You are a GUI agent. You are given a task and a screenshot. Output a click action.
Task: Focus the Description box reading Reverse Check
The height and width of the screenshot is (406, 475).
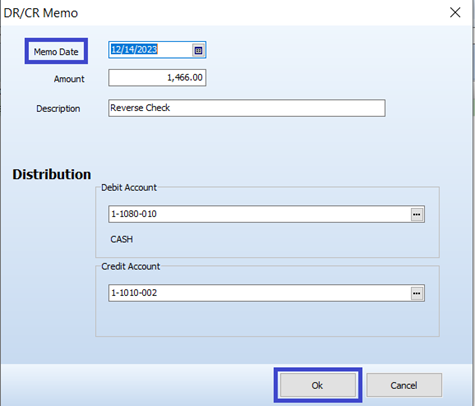coord(247,108)
